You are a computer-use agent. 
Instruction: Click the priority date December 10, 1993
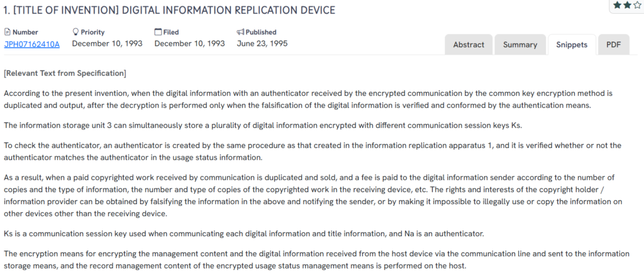[107, 44]
